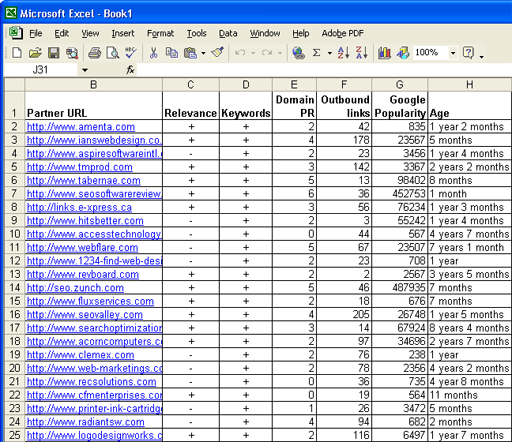Open the Tools menu
512x442 pixels.
pyautogui.click(x=197, y=33)
